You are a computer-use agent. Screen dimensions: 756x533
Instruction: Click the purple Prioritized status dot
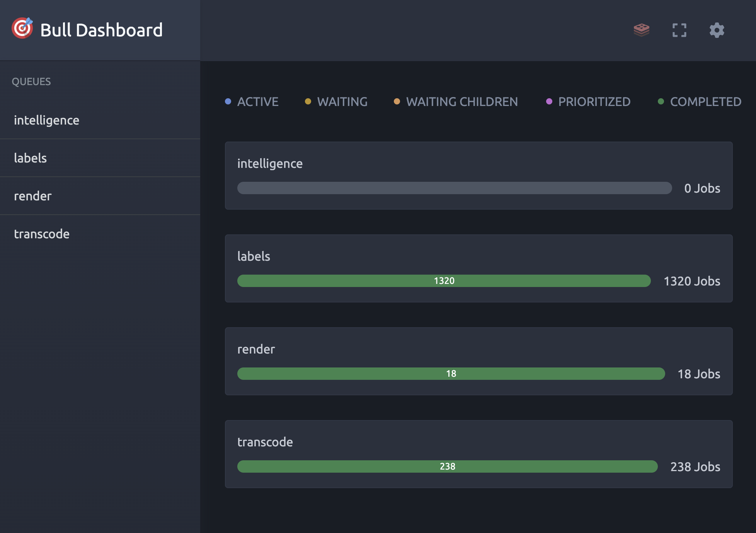tap(549, 101)
